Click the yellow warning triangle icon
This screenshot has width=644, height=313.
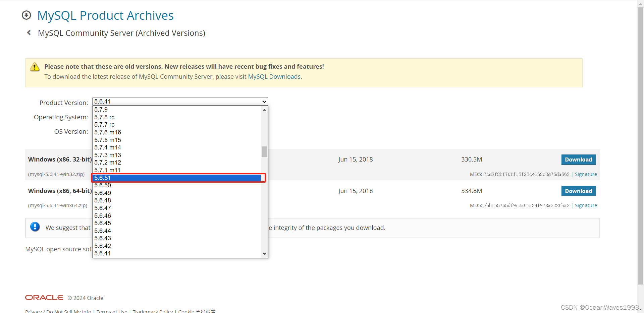point(35,67)
